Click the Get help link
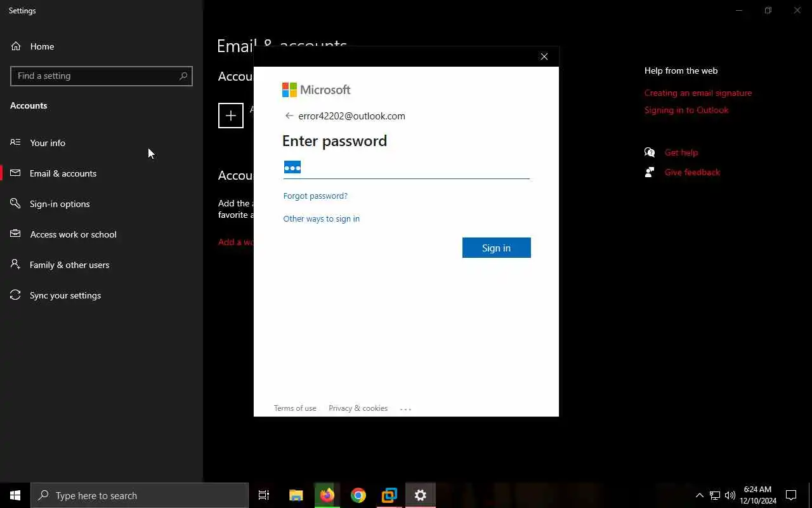Viewport: 812px width, 508px height. point(681,152)
